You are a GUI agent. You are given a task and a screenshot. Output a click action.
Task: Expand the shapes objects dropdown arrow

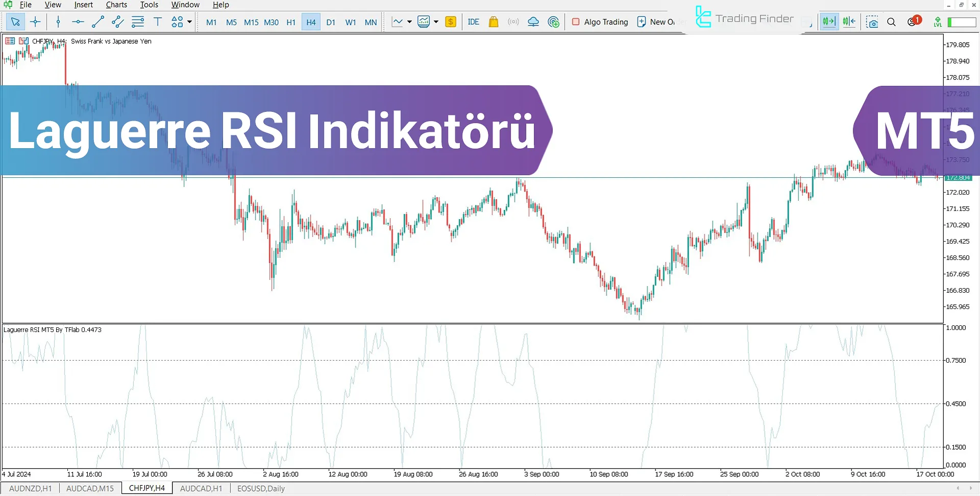[190, 22]
